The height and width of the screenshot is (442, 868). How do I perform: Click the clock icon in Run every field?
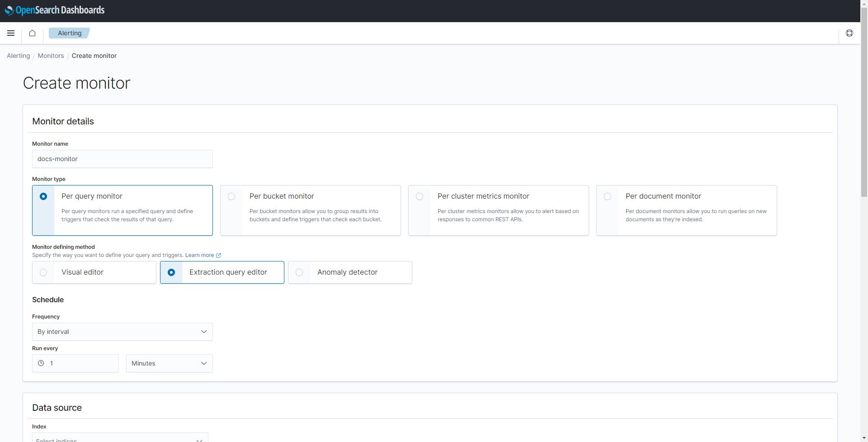pyautogui.click(x=41, y=363)
